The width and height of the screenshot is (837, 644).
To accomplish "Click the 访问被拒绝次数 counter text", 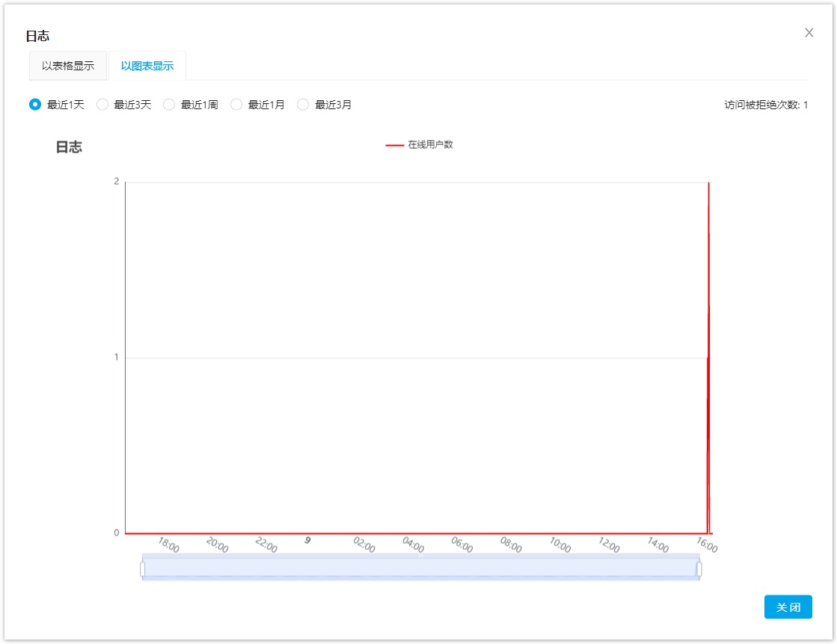I will coord(765,105).
